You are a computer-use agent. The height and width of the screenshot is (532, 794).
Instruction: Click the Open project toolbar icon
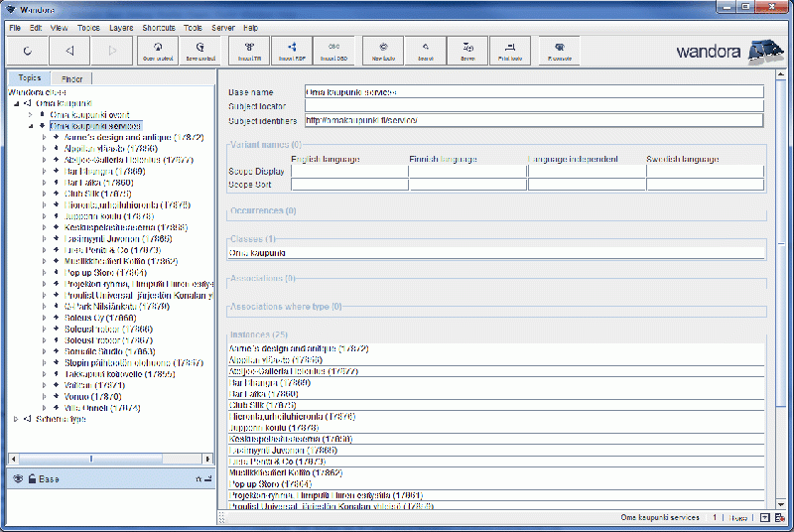tap(158, 49)
